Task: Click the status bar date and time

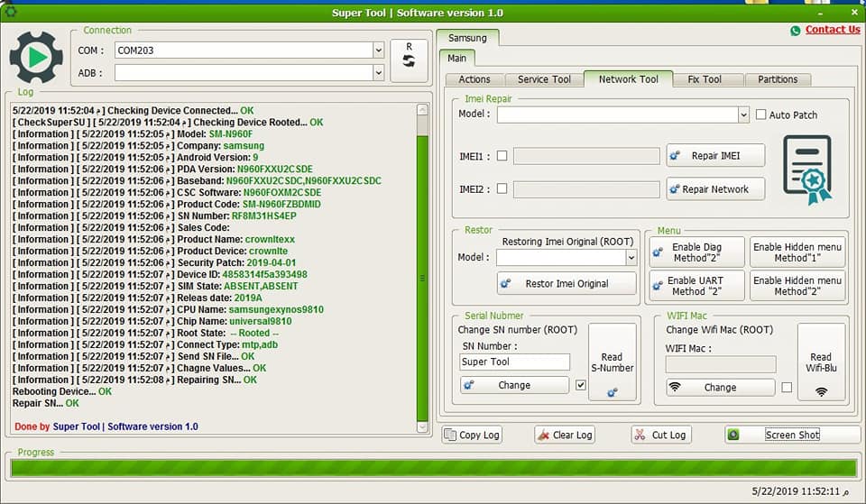Action: [800, 491]
